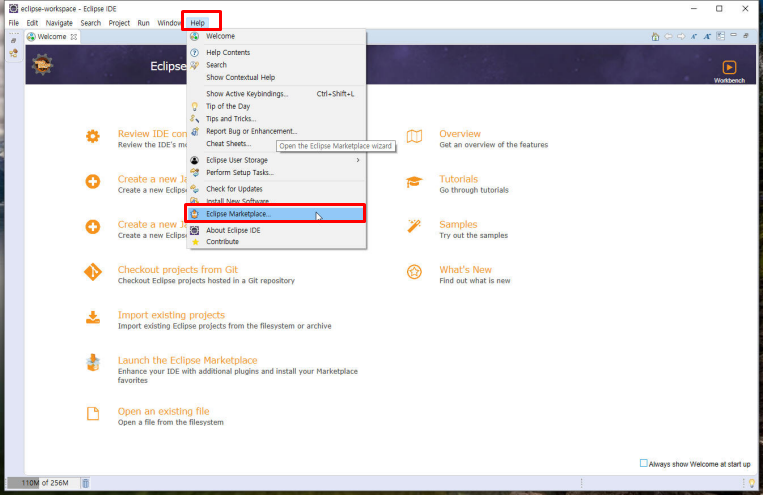Open the Navigate menu

coord(59,23)
